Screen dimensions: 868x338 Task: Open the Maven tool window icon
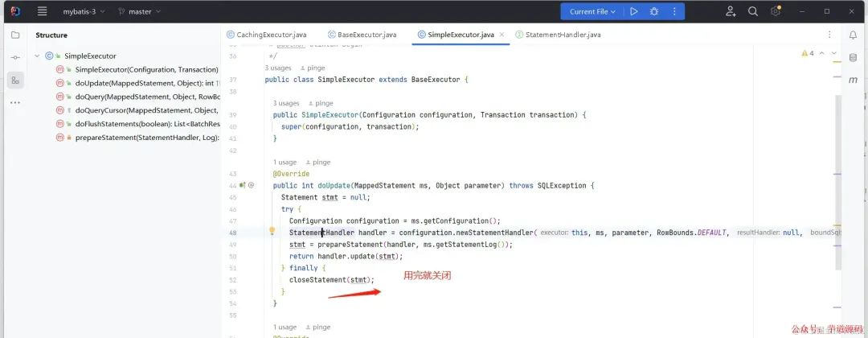pyautogui.click(x=853, y=80)
